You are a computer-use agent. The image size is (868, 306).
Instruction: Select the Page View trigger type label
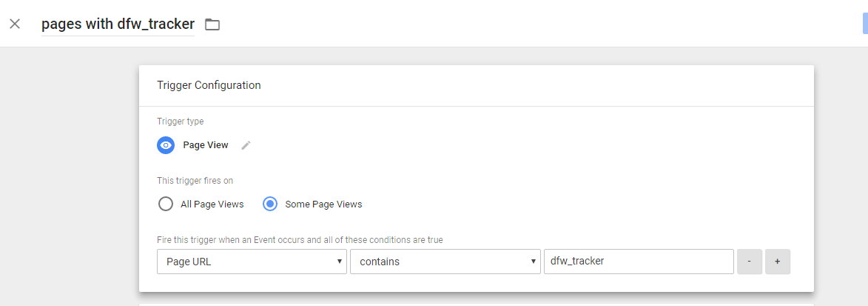pos(206,145)
